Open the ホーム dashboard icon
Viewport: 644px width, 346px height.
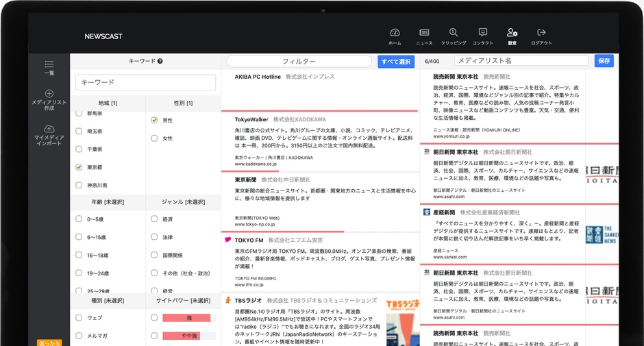tap(395, 33)
